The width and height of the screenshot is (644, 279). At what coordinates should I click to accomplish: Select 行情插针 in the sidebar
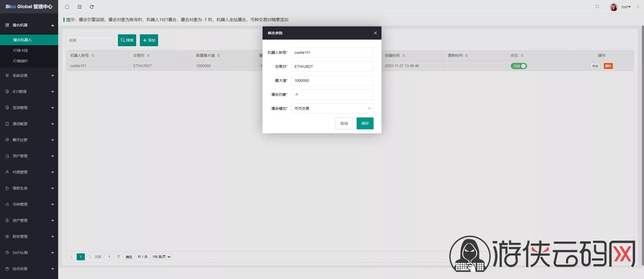[21, 61]
